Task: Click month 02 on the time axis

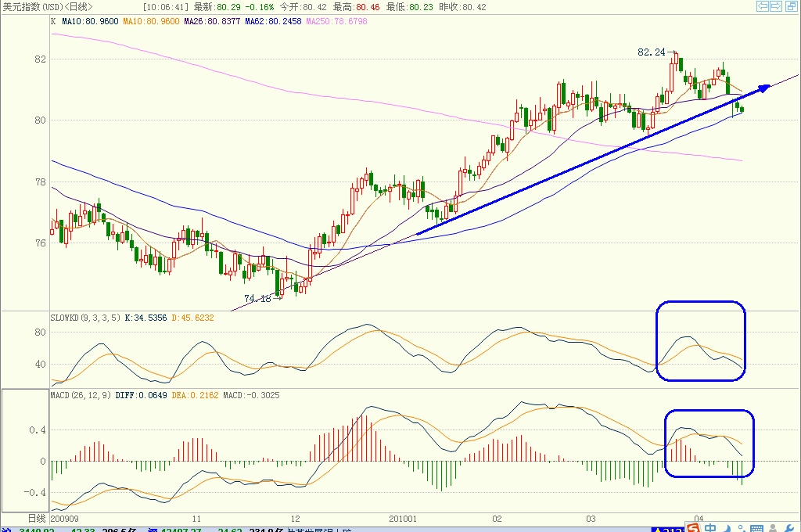Action: pos(497,519)
